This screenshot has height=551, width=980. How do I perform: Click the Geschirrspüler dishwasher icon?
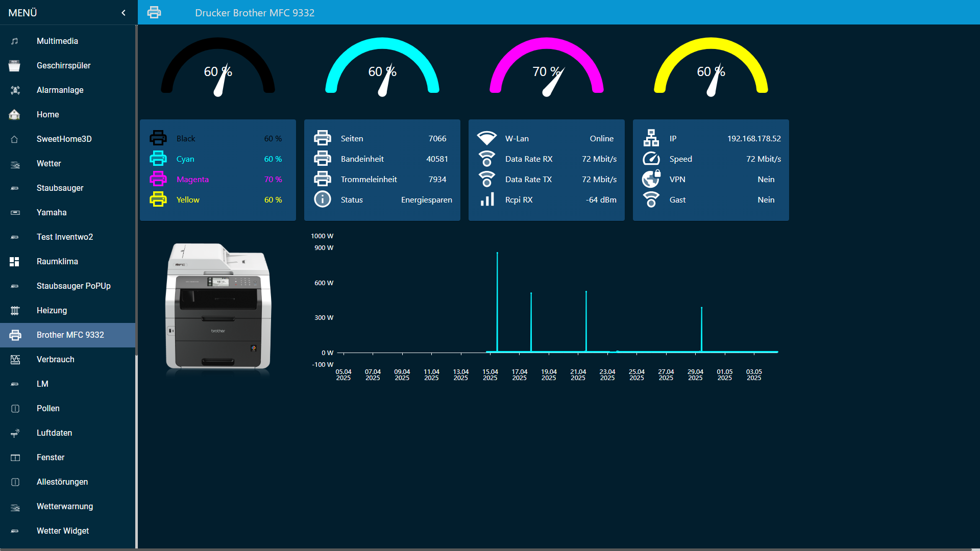pyautogui.click(x=15, y=65)
